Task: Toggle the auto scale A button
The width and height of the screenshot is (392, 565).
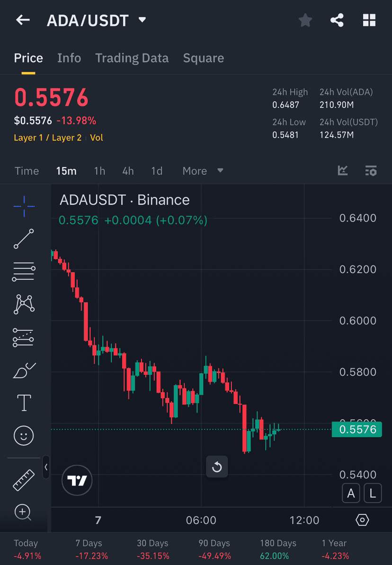Action: [x=351, y=493]
